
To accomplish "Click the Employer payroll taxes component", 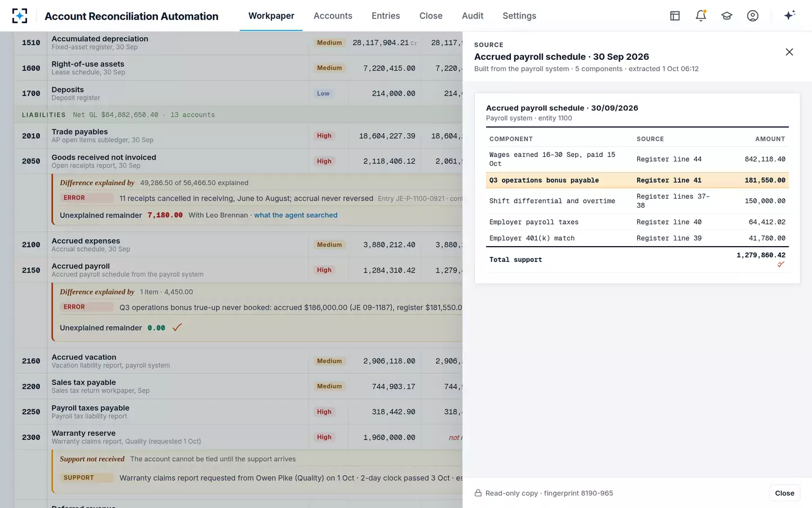I will point(534,222).
